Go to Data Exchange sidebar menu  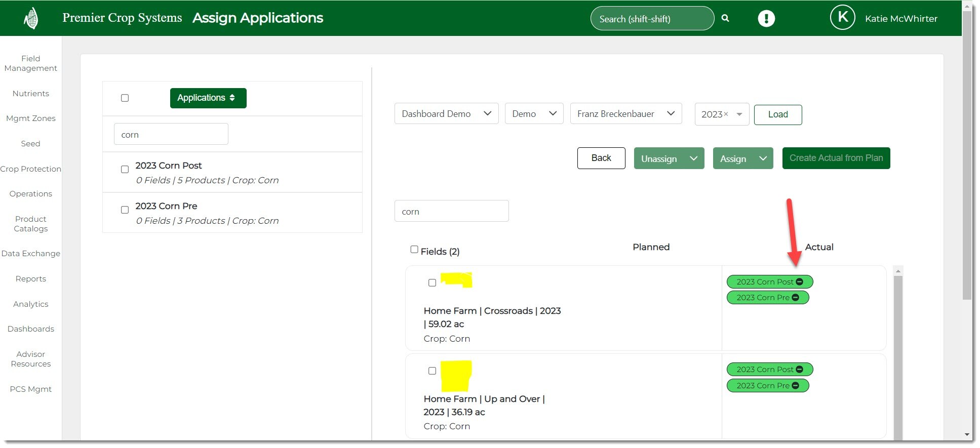[x=30, y=254]
